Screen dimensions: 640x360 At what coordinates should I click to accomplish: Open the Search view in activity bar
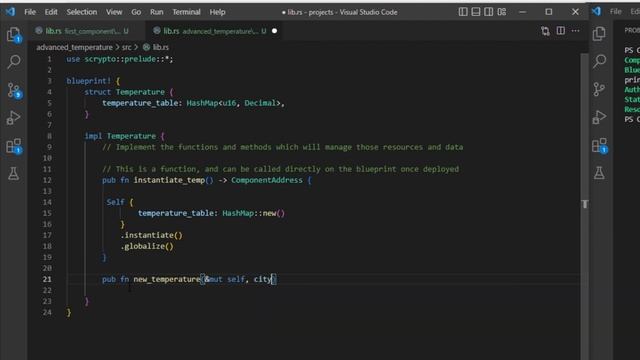[13, 62]
